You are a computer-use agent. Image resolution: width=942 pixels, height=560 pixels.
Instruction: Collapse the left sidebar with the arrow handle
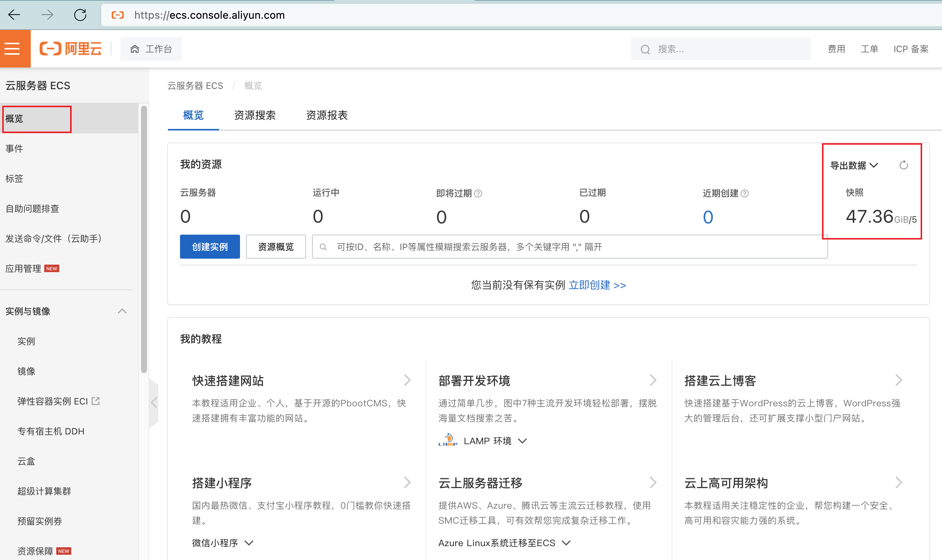[x=154, y=402]
